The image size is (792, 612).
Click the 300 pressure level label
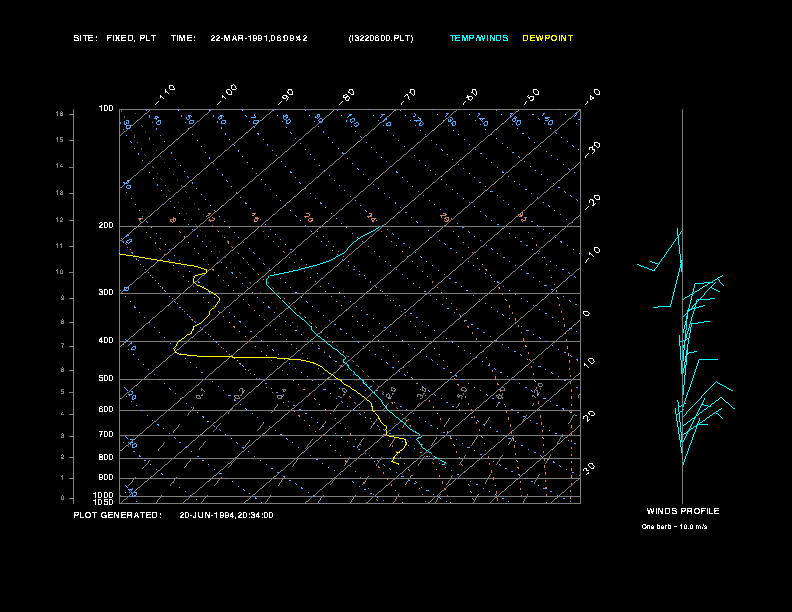(x=106, y=293)
